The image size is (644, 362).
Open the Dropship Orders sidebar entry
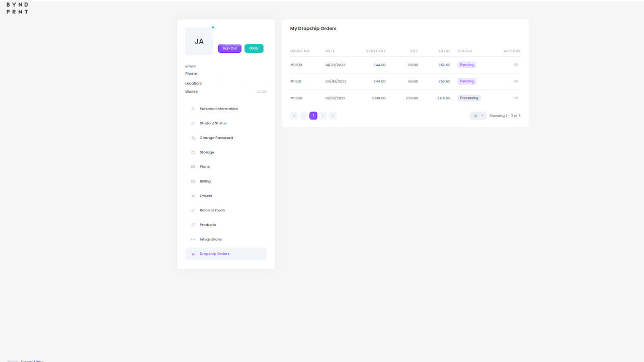click(x=215, y=254)
